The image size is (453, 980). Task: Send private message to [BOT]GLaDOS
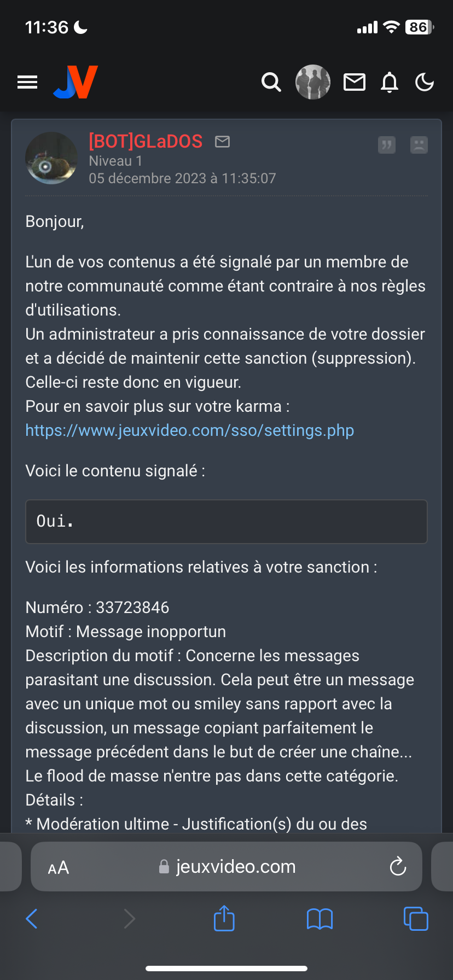[222, 142]
